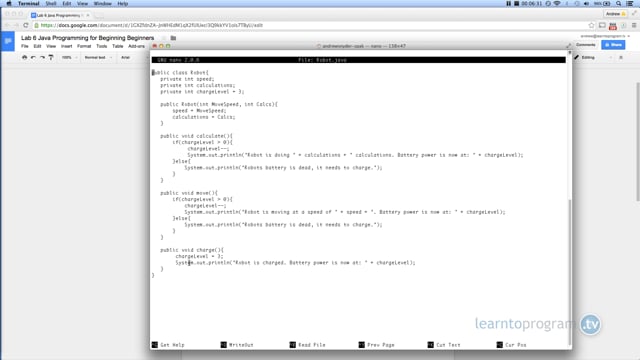Click the line public void charge(){
The width and height of the screenshot is (640, 360).
[x=192, y=250]
